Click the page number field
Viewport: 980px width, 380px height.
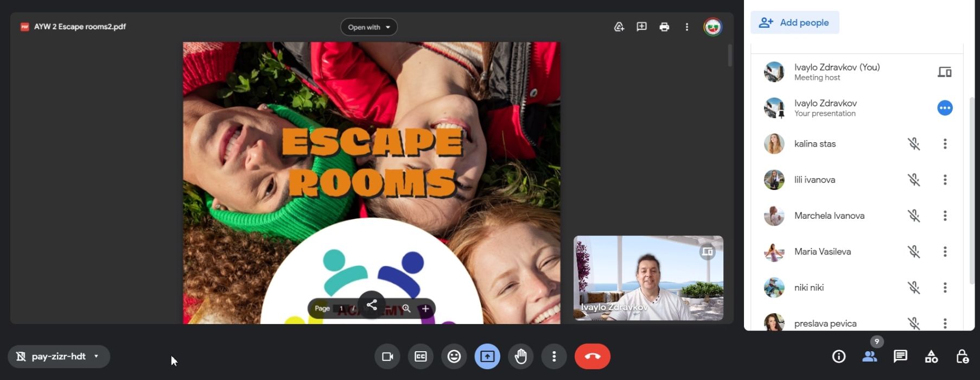[342, 308]
